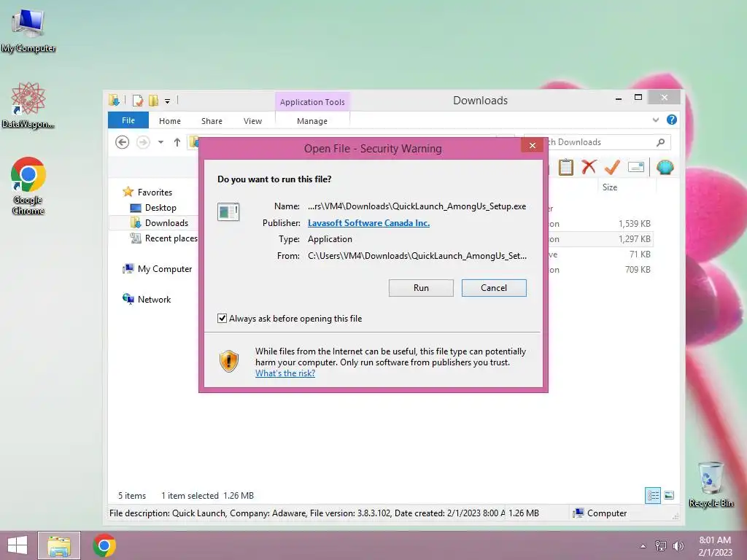Go up one folder level arrow
The height and width of the screenshot is (560, 747).
[177, 142]
